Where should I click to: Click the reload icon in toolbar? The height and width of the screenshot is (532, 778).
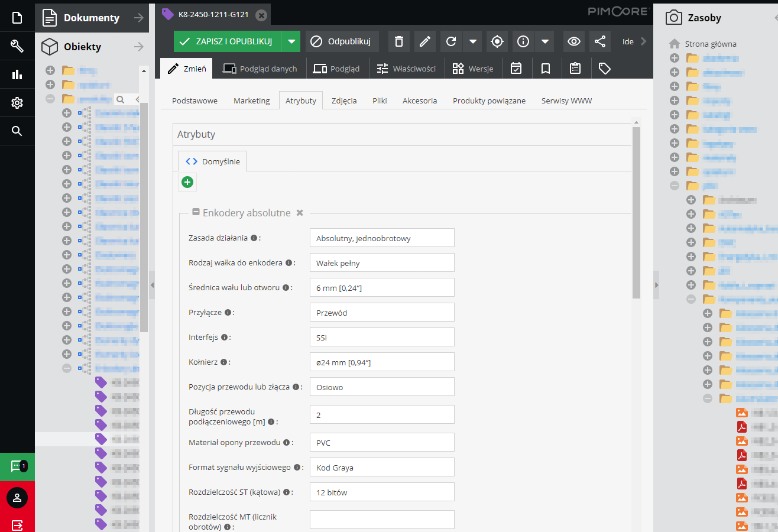pos(451,41)
